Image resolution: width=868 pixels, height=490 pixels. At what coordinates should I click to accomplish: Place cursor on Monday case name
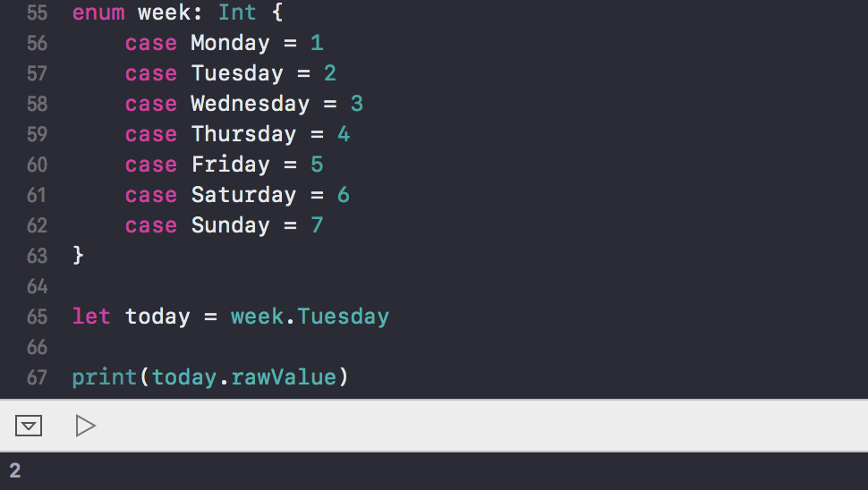click(x=230, y=43)
